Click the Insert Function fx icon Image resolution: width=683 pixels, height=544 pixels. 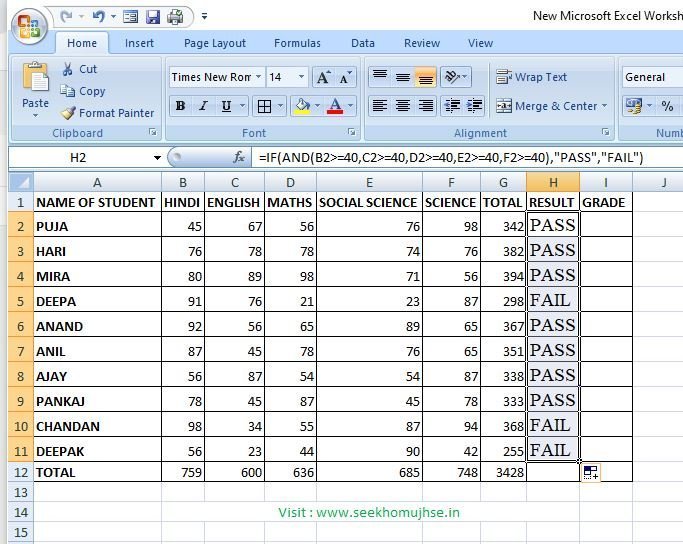[239, 158]
